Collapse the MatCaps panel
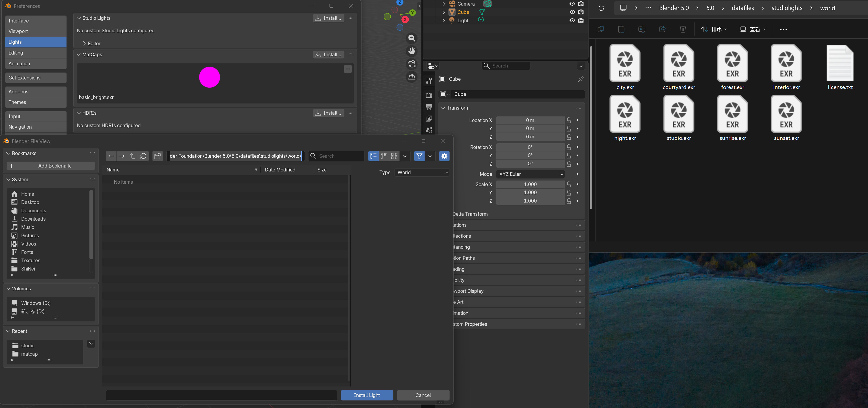The width and height of the screenshot is (868, 408). [x=78, y=55]
